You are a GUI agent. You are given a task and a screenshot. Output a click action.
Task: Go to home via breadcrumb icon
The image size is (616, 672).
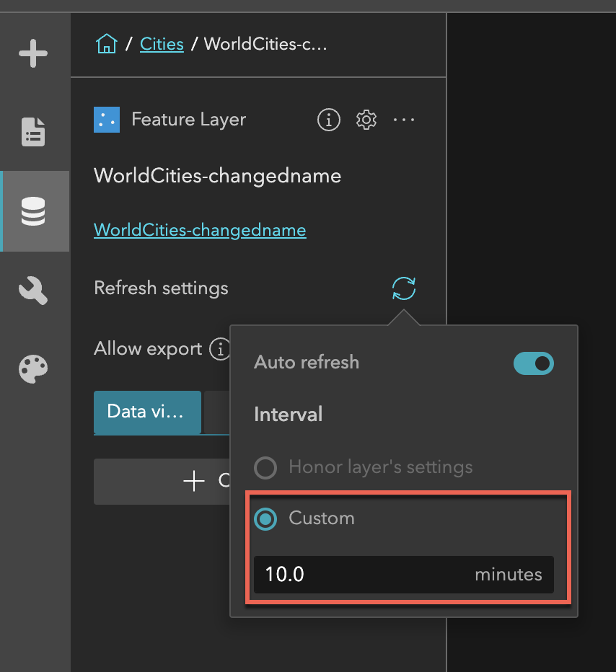pyautogui.click(x=106, y=44)
